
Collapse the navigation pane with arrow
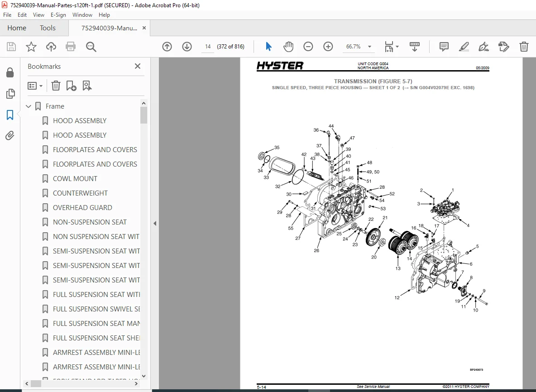pyautogui.click(x=155, y=223)
